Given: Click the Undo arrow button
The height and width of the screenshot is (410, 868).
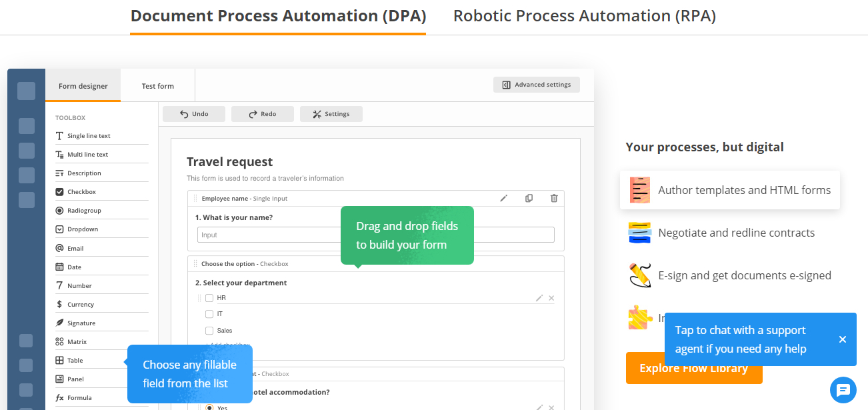Looking at the screenshot, I should point(194,114).
